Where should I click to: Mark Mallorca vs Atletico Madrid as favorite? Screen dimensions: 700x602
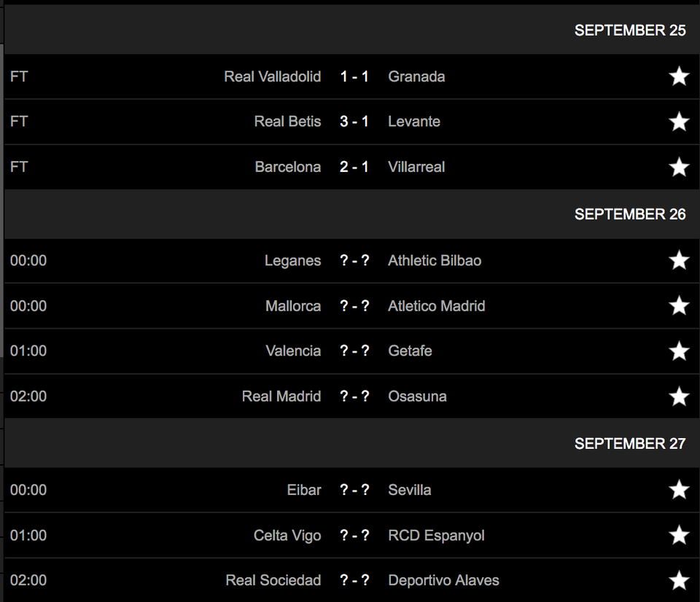(x=679, y=305)
